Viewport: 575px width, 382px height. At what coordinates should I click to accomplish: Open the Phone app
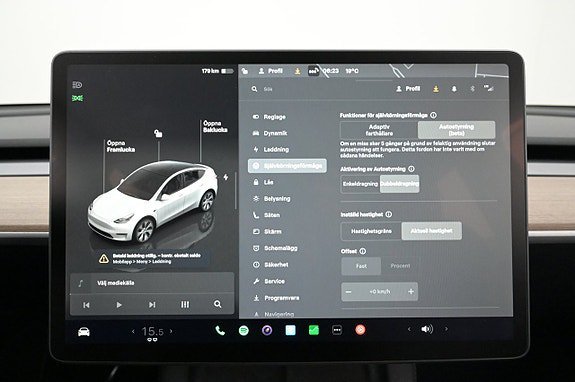[220, 331]
